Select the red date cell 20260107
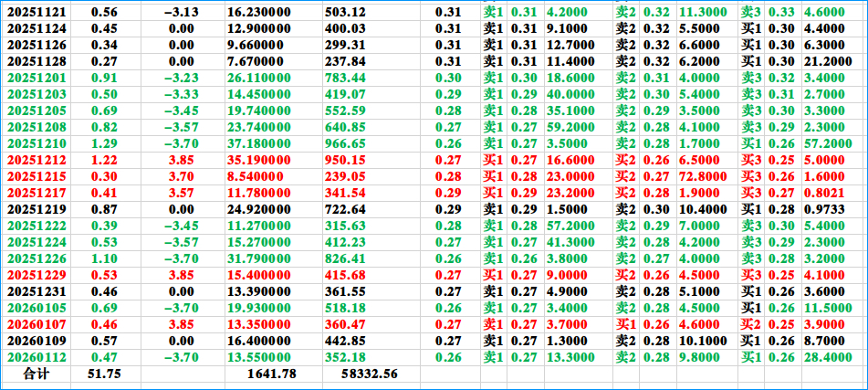This screenshot has height=390, width=868. pyautogui.click(x=37, y=324)
